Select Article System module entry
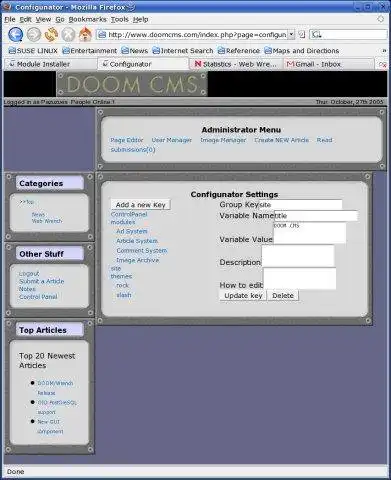The width and height of the screenshot is (391, 480). coord(137,241)
